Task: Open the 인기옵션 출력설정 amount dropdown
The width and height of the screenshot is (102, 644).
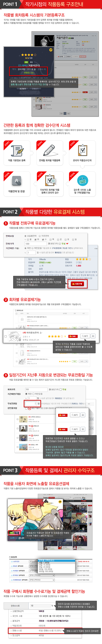Action: click(42, 575)
